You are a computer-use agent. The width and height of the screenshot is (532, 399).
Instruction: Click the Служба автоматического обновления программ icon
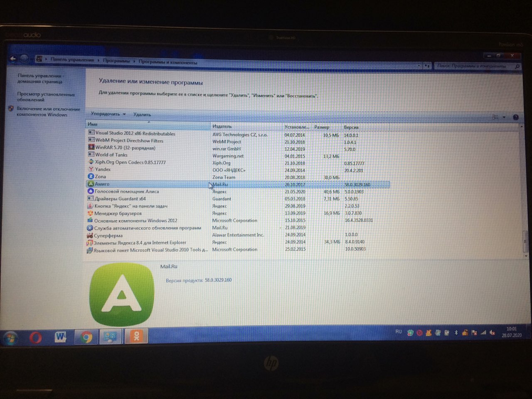point(90,228)
